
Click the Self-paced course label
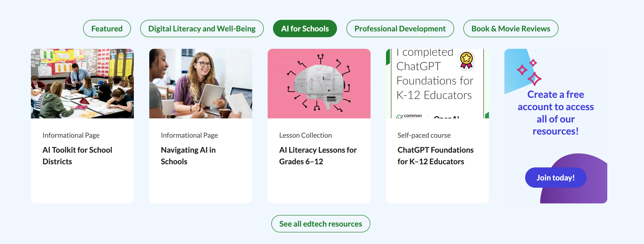pyautogui.click(x=424, y=135)
